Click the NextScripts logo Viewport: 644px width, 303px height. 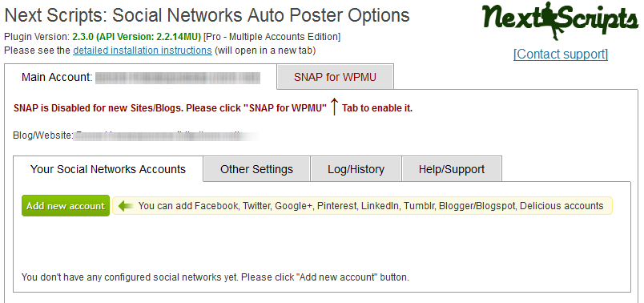click(x=560, y=21)
